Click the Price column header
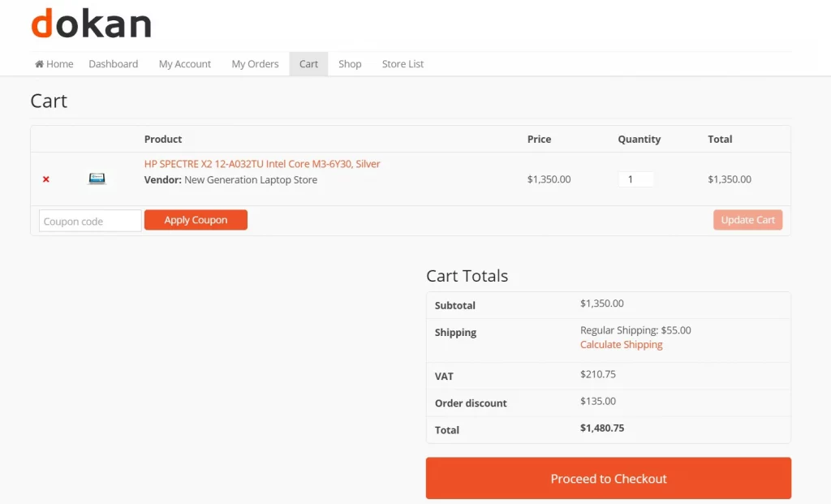The height and width of the screenshot is (504, 831). point(539,139)
